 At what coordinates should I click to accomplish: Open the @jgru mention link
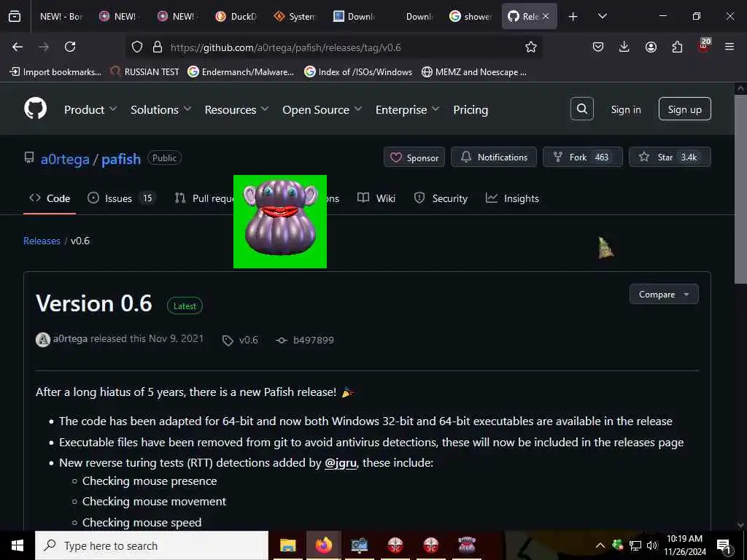[341, 463]
